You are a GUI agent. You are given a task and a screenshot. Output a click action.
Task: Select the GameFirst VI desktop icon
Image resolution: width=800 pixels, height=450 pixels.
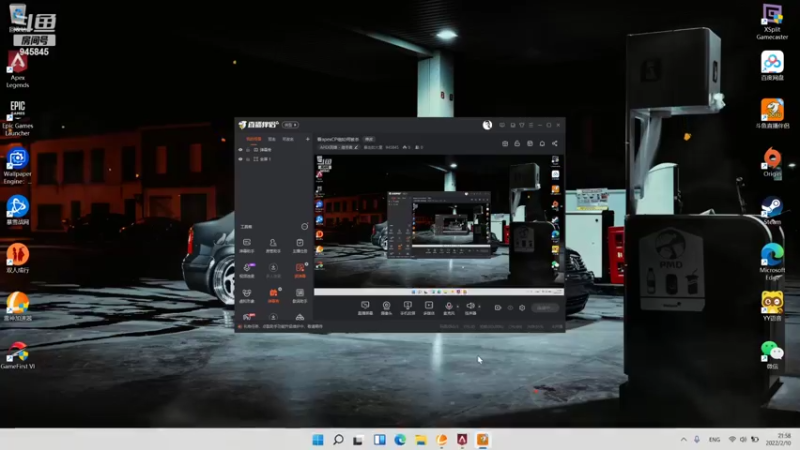(17, 355)
